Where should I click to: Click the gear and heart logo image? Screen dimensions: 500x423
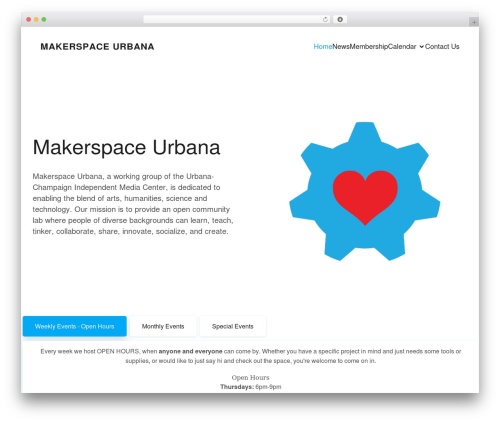365,191
